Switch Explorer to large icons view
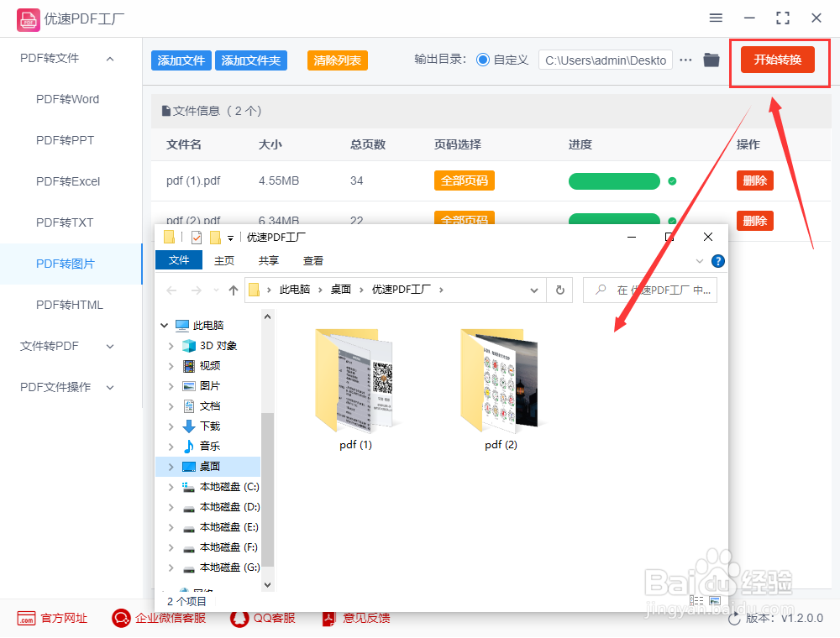Screen dimensions: 840x638 715,600
